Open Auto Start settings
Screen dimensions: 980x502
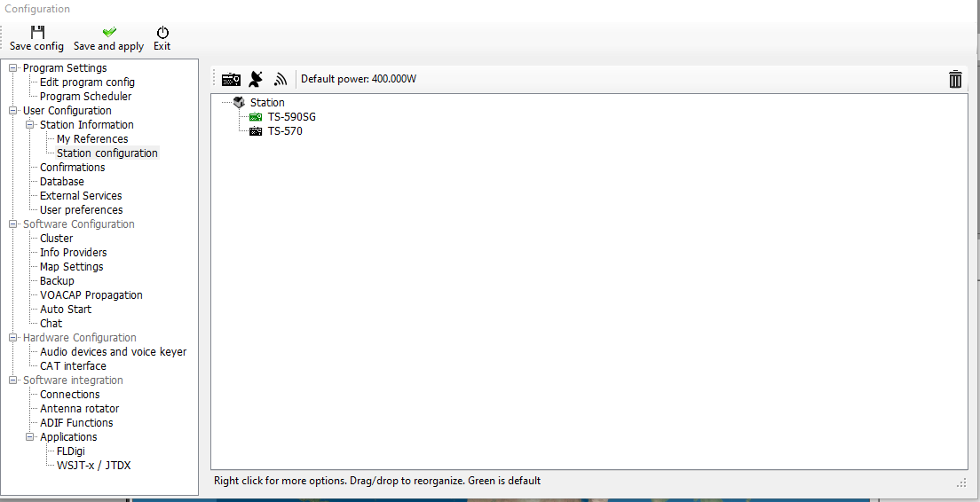(66, 310)
